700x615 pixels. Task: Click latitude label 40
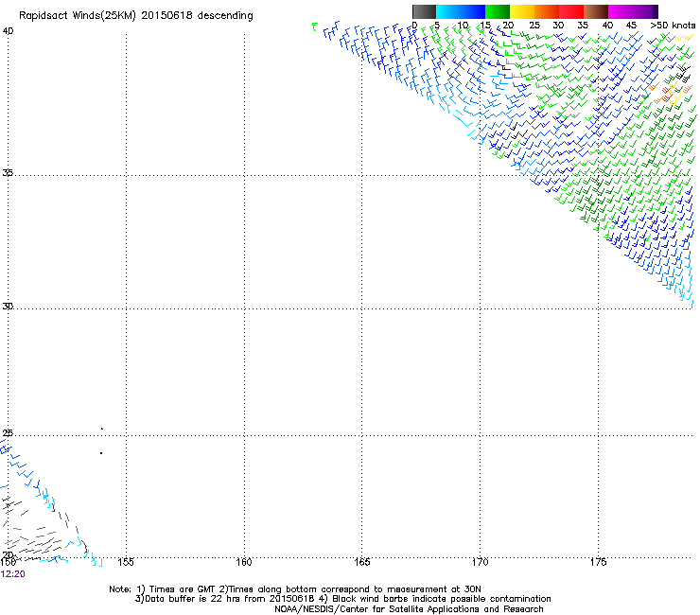[8, 31]
